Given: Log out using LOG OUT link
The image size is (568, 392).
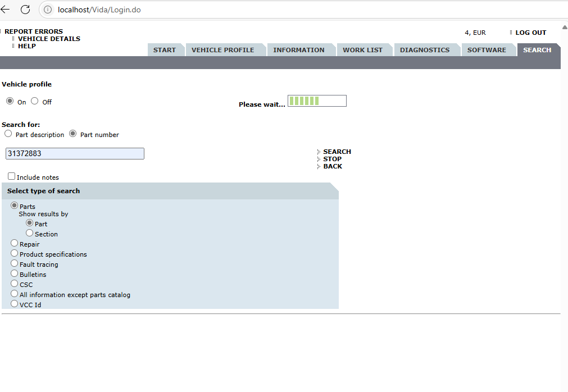Looking at the screenshot, I should [x=530, y=33].
